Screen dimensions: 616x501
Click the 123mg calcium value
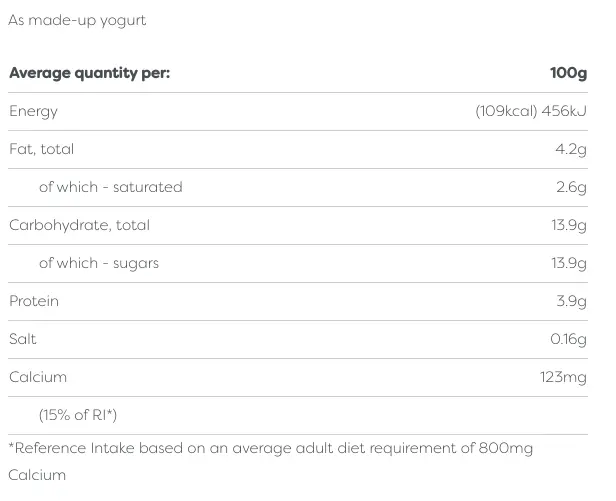(x=563, y=377)
